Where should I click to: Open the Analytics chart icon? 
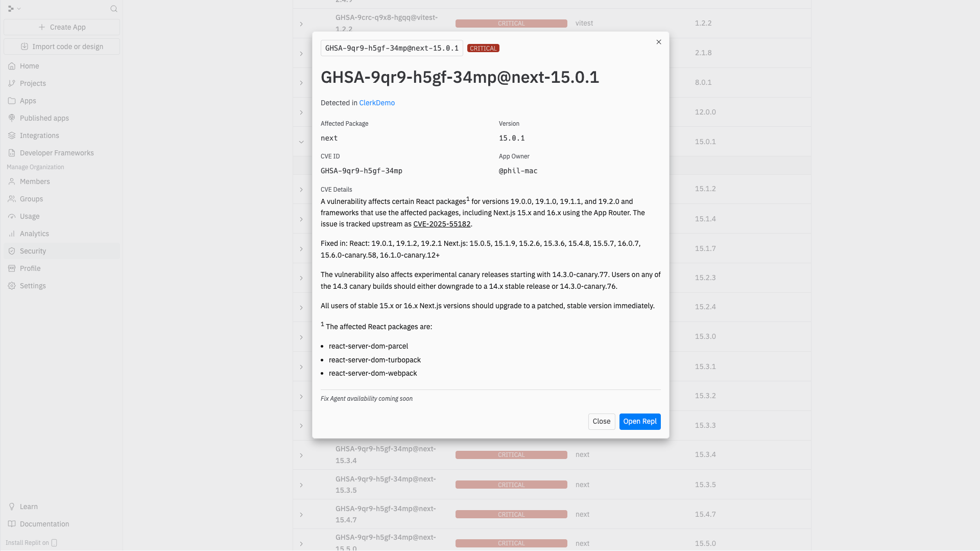click(12, 234)
